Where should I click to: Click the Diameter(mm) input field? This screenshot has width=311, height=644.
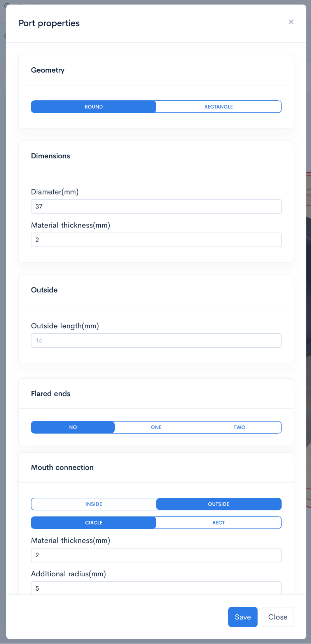[x=156, y=206]
